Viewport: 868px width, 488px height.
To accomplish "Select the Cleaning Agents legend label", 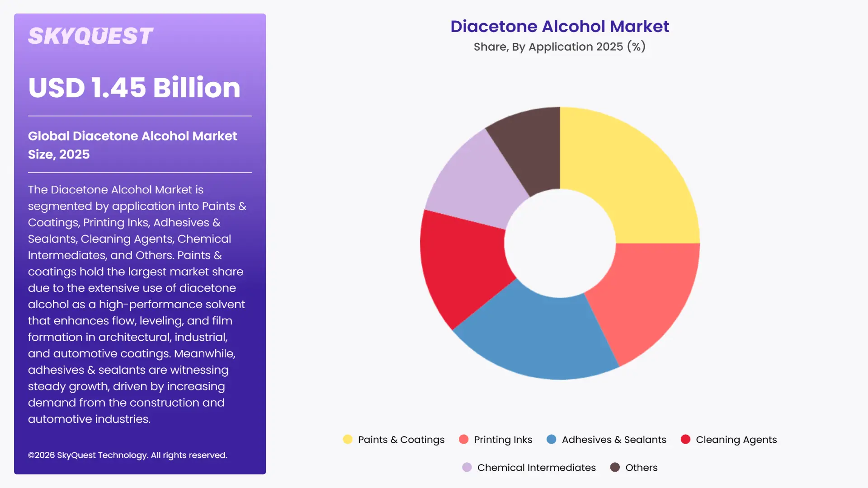I will pos(736,440).
